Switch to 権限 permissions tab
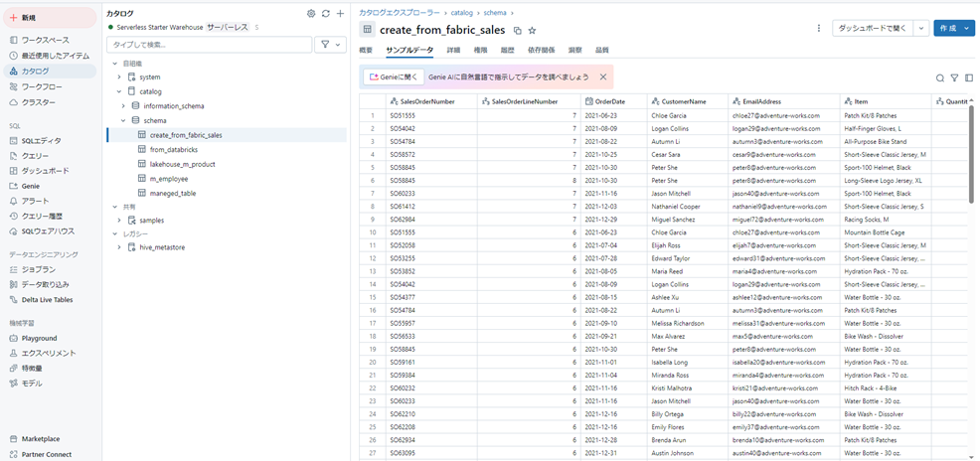Screen dimensions: 980x461 pos(481,50)
